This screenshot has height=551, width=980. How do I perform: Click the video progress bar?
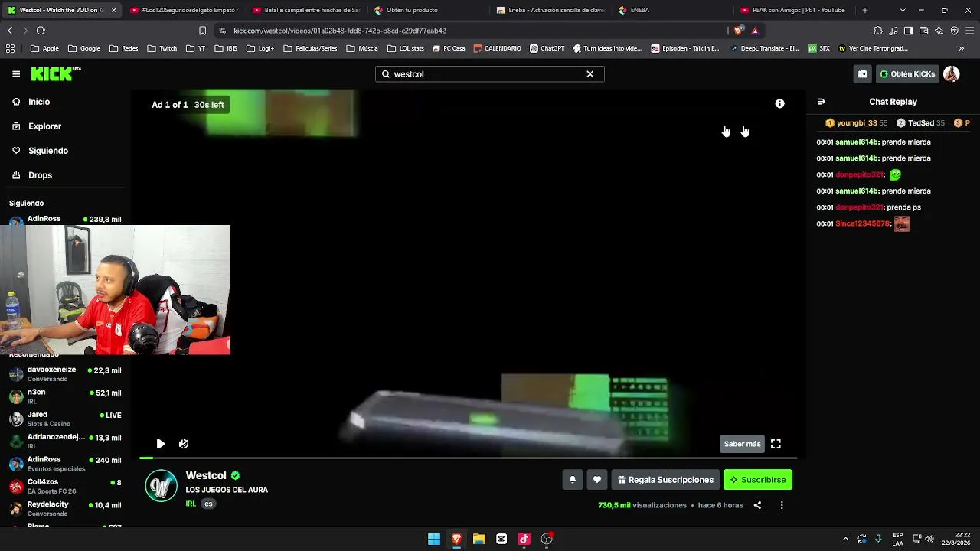click(x=468, y=458)
